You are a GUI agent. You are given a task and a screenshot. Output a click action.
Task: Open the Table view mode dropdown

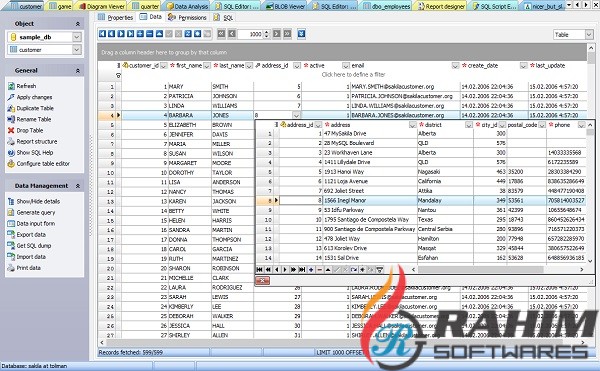coord(589,35)
